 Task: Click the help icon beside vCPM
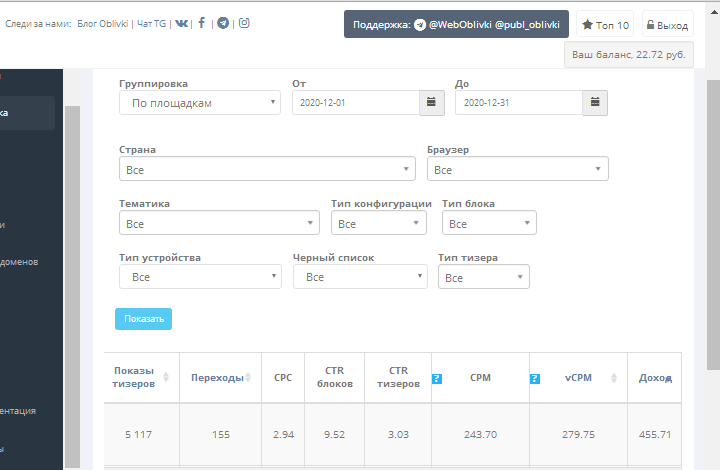[x=535, y=378]
